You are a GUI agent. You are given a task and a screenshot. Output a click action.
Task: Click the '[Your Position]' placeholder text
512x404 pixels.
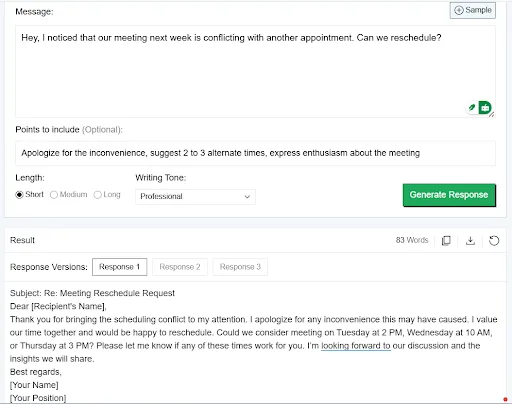tap(38, 398)
